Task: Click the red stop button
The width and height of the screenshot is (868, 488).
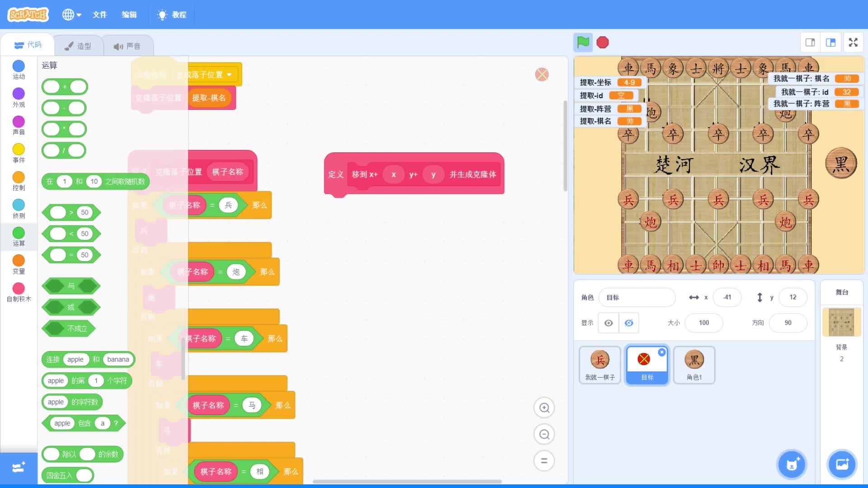Action: point(603,42)
